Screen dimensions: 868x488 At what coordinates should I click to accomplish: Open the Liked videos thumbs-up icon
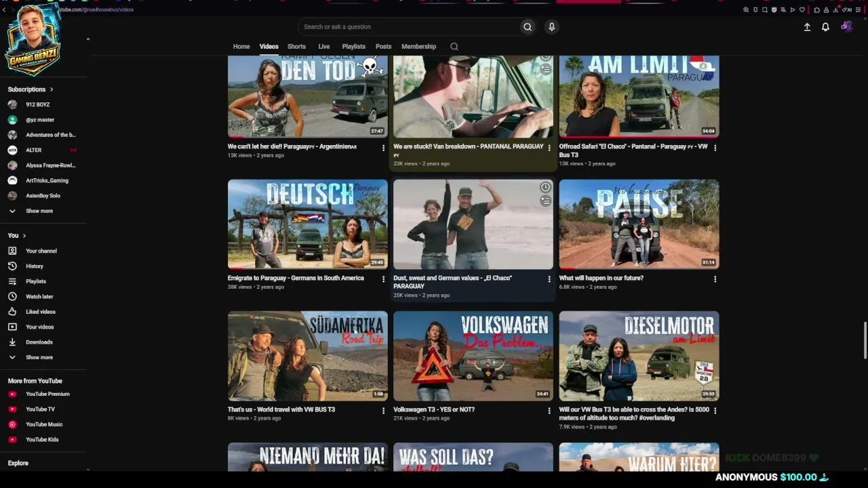[12, 312]
